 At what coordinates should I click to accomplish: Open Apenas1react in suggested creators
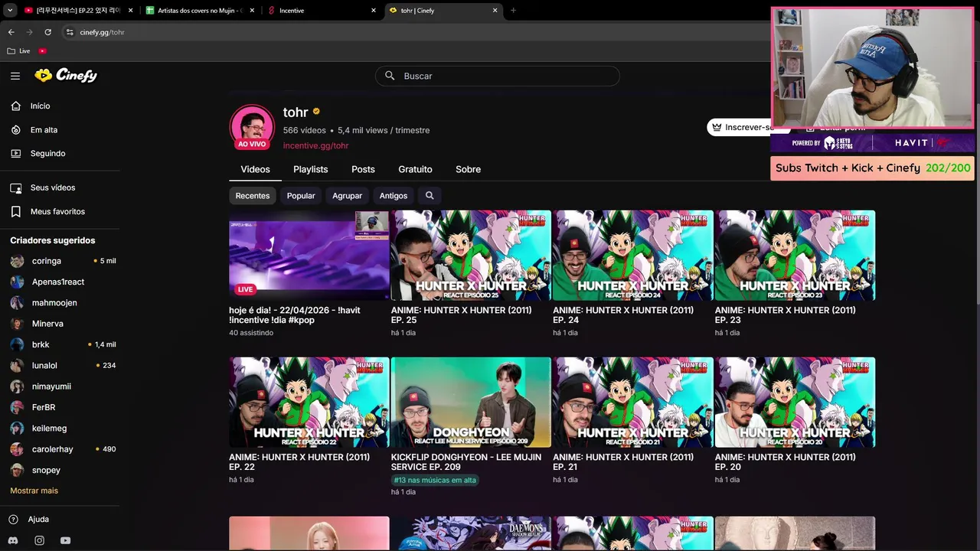pos(58,282)
